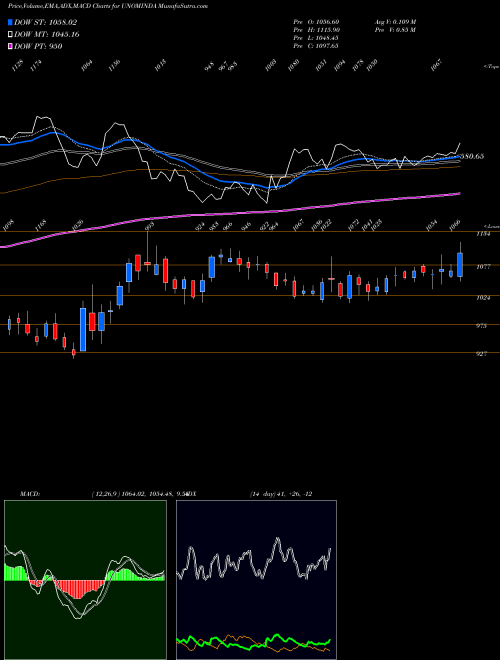Click the 'Pre C: 1097.65' close value

point(316,46)
